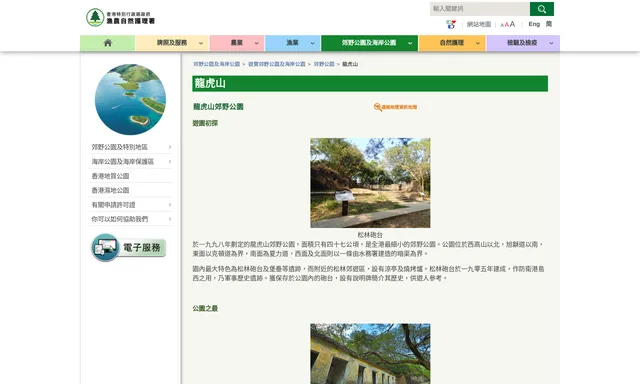The width and height of the screenshot is (640, 384).
Task: Click the 龍虎山郊野公園 heading
Action: (218, 107)
